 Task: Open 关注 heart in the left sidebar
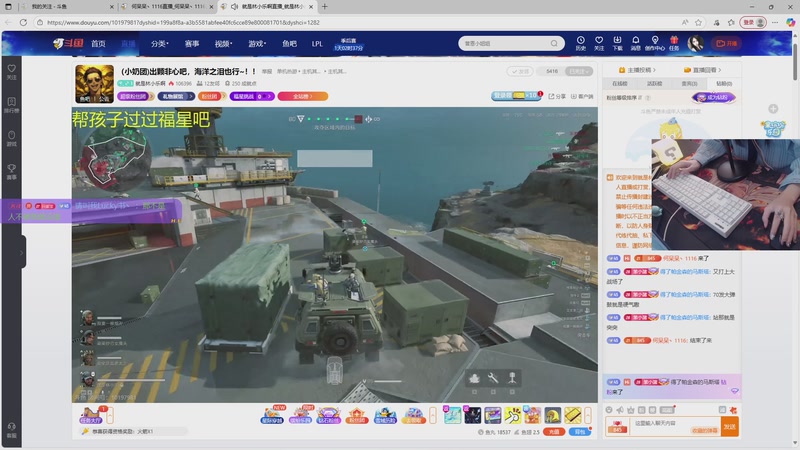[11, 71]
